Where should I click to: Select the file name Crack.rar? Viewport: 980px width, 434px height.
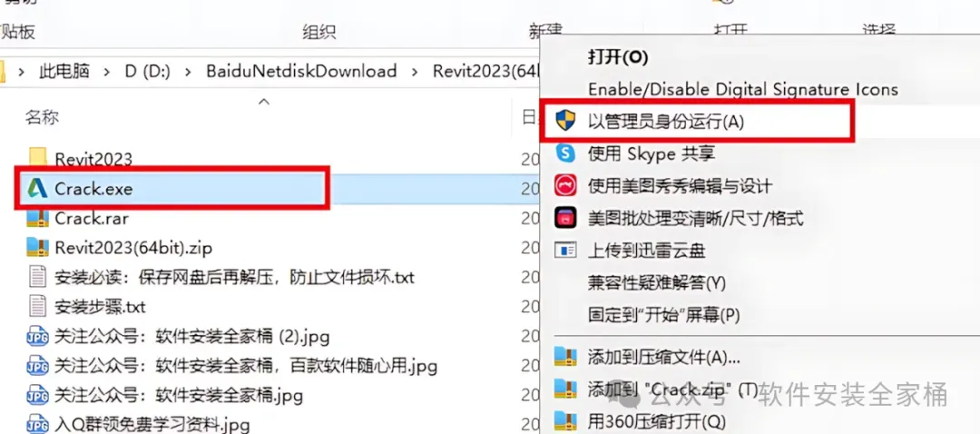click(x=92, y=219)
